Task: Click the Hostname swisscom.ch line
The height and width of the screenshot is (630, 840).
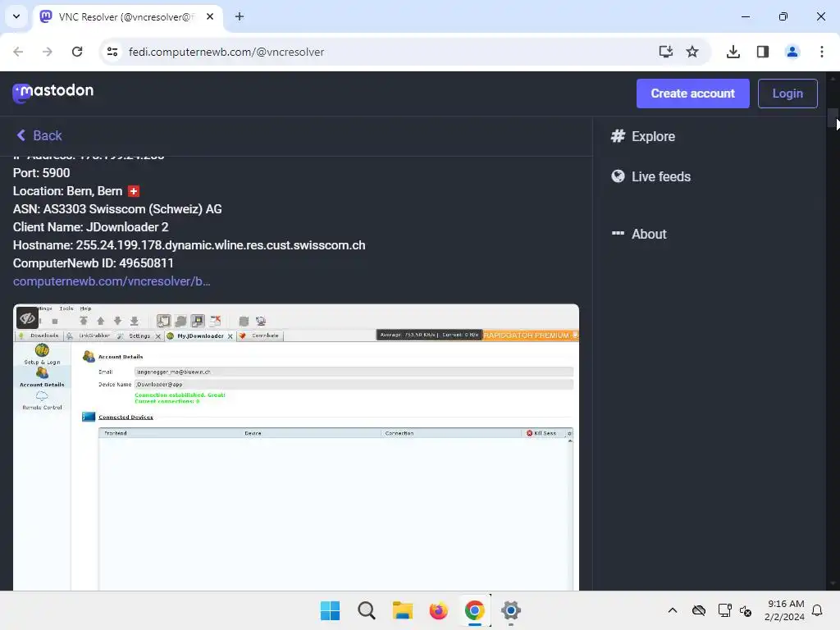Action: 189,245
